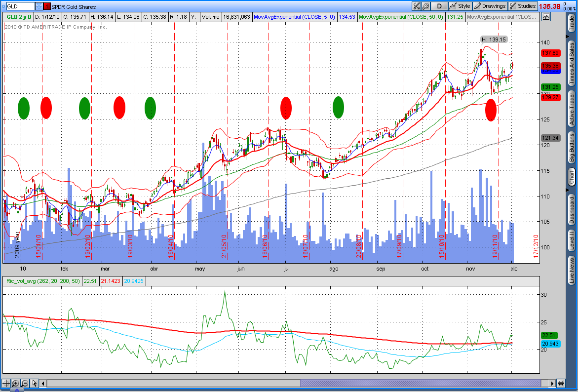
Task: Switch to the Level II tab
Action: [572, 240]
